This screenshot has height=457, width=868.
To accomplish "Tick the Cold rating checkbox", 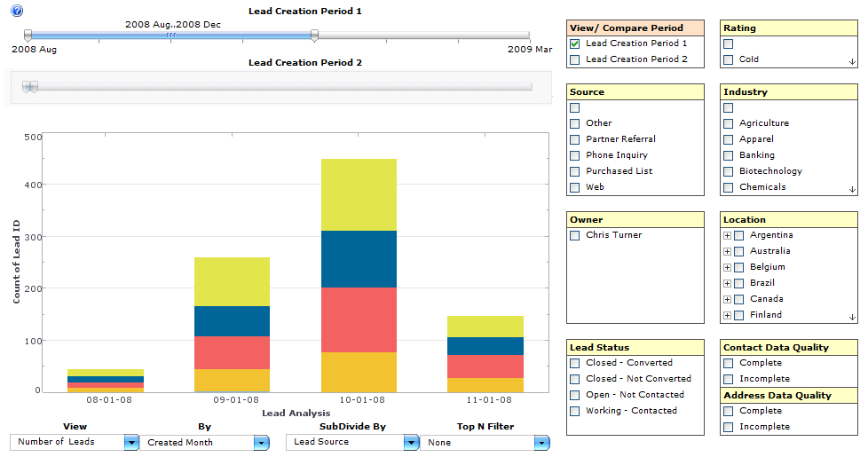I will [x=728, y=59].
